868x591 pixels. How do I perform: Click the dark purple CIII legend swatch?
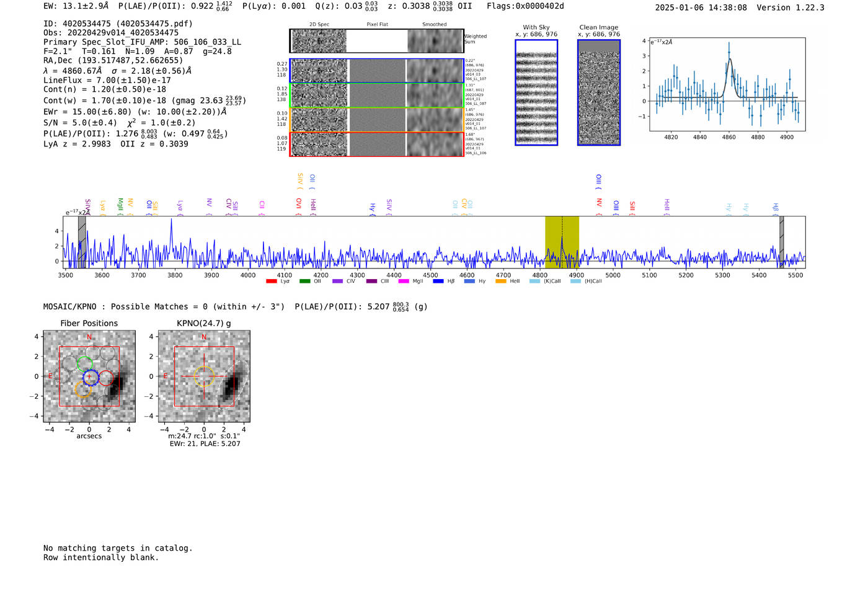(x=371, y=282)
